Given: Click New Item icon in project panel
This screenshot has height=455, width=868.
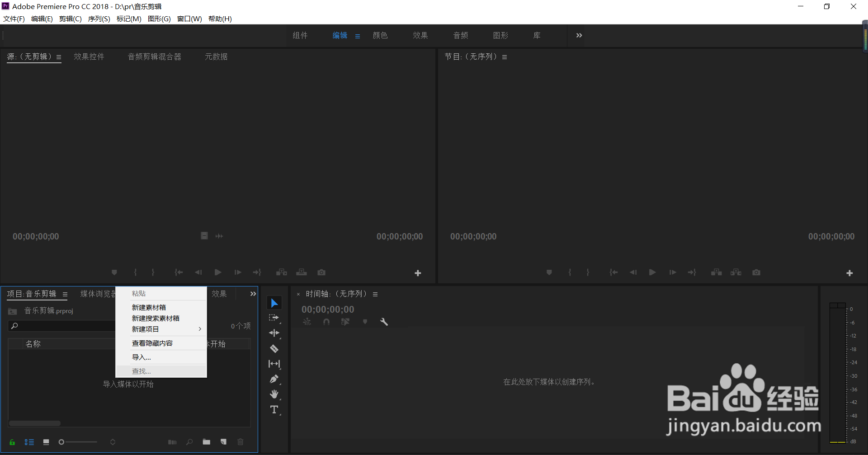Looking at the screenshot, I should 223,442.
